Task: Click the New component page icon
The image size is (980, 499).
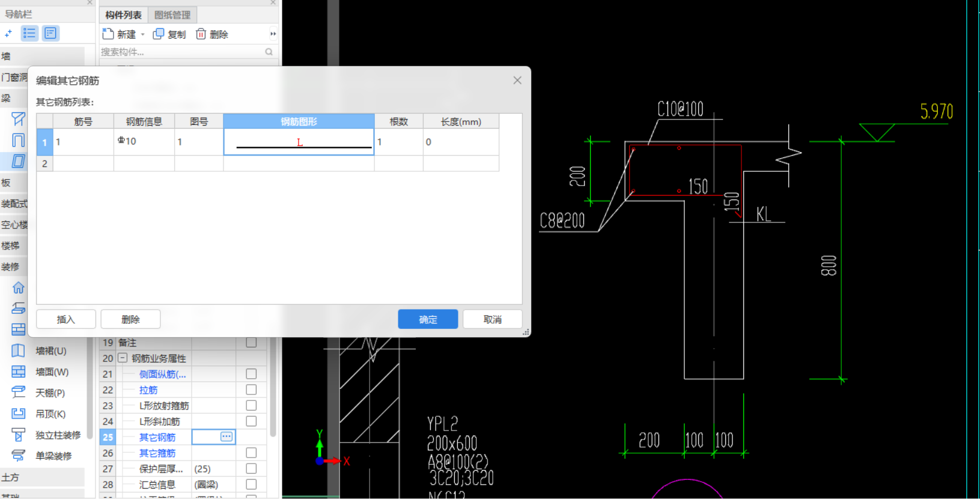Action: (x=108, y=34)
